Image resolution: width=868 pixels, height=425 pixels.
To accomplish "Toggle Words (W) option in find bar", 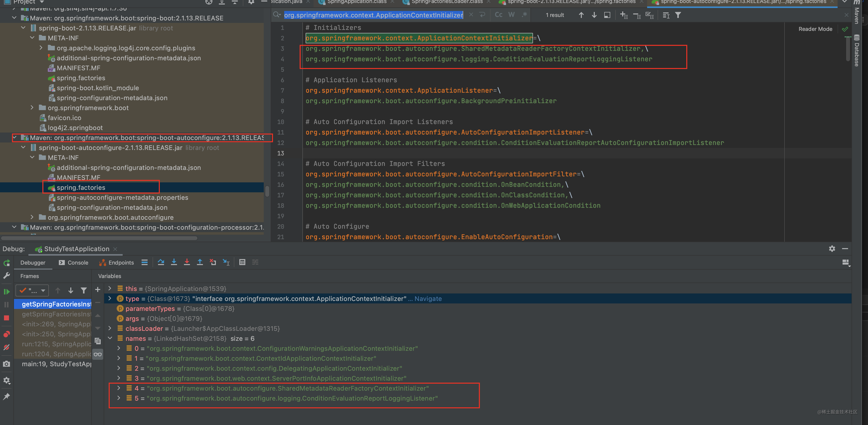I will pos(511,15).
